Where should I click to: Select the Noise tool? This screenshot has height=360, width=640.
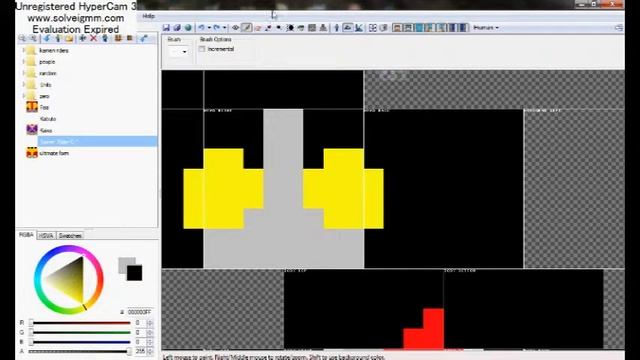312,28
